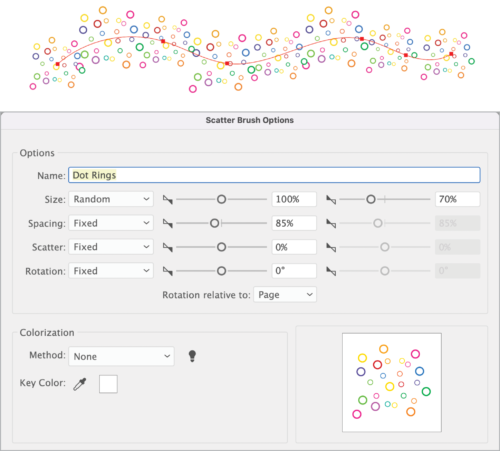Screen dimensions: 500x451
Task: Click the Scatter 0% minimum value field
Action: pos(294,247)
